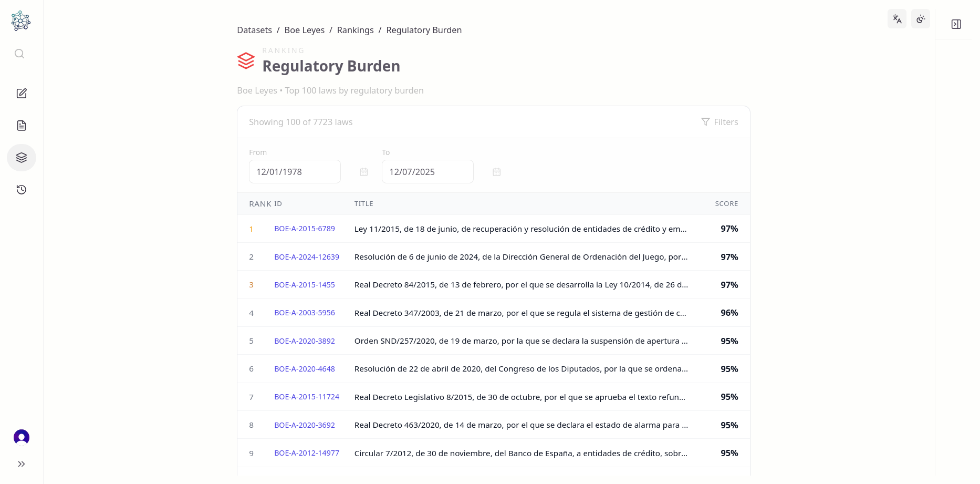This screenshot has height=484, width=980.
Task: Sort the table by the SCORE column
Action: click(727, 203)
